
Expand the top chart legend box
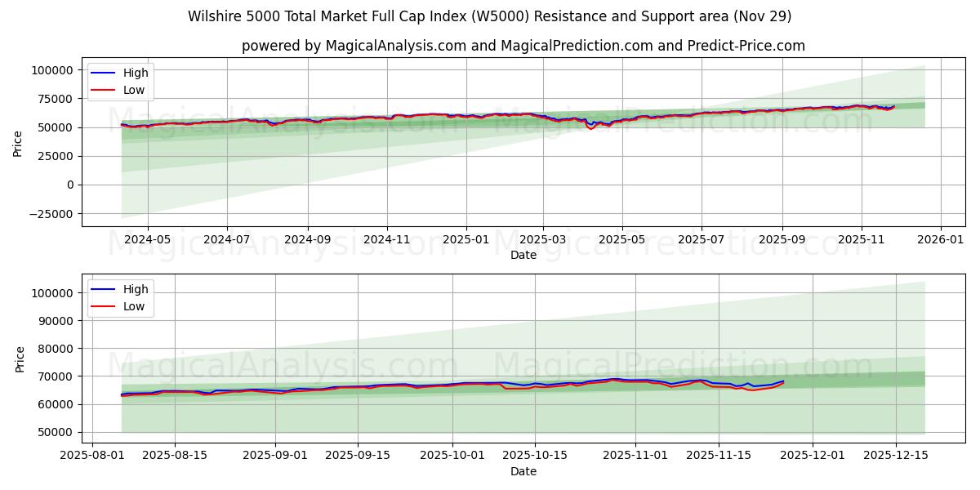[x=122, y=81]
